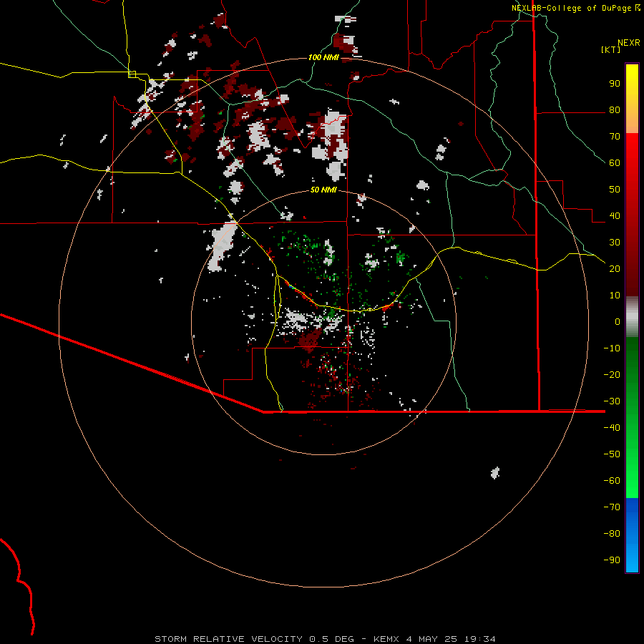644x644 pixels.
Task: Click the -50 value on the velocity scale
Action: [x=612, y=454]
